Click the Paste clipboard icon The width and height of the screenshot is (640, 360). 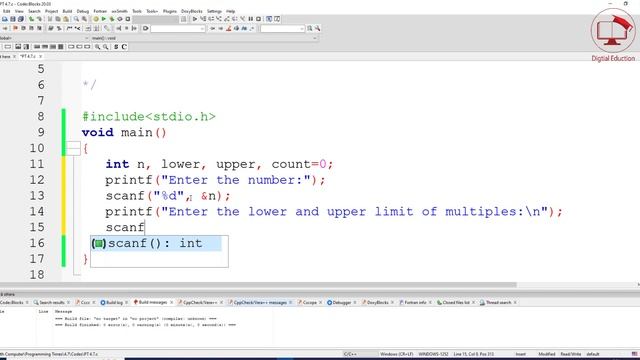tap(66, 19)
